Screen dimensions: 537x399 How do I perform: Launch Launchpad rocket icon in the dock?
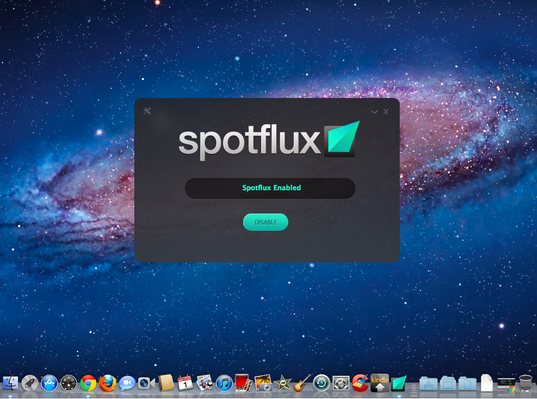coord(30,383)
